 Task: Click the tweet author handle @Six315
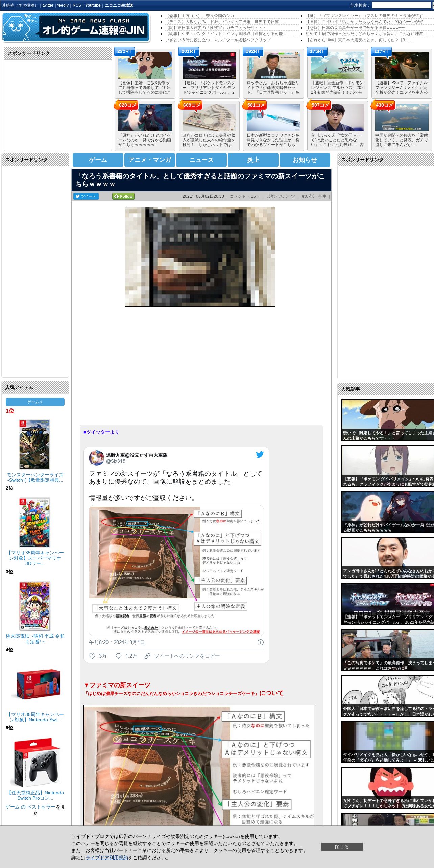116,461
